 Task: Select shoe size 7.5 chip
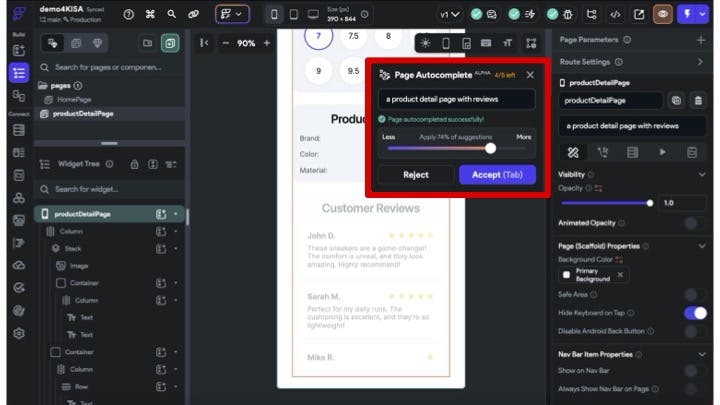tap(353, 36)
